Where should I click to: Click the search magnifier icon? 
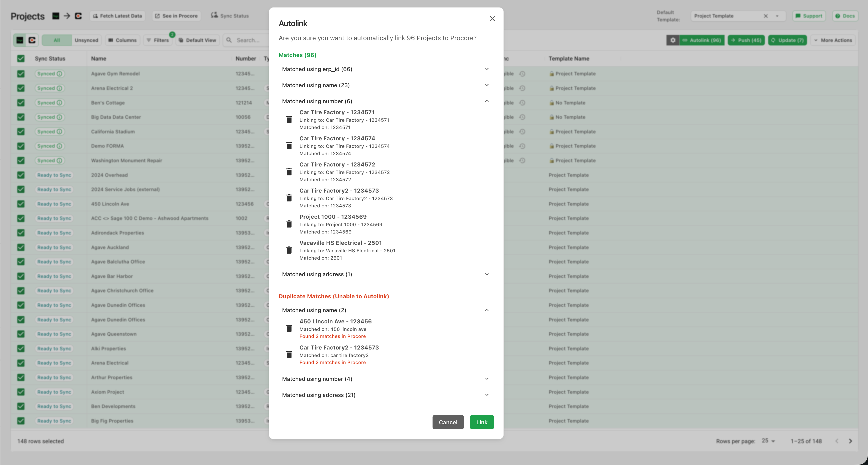tap(229, 40)
